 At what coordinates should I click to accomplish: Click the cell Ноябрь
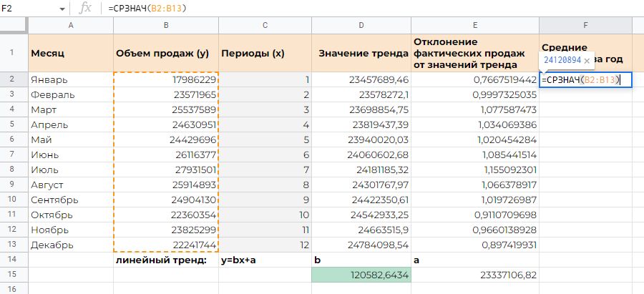coord(71,230)
